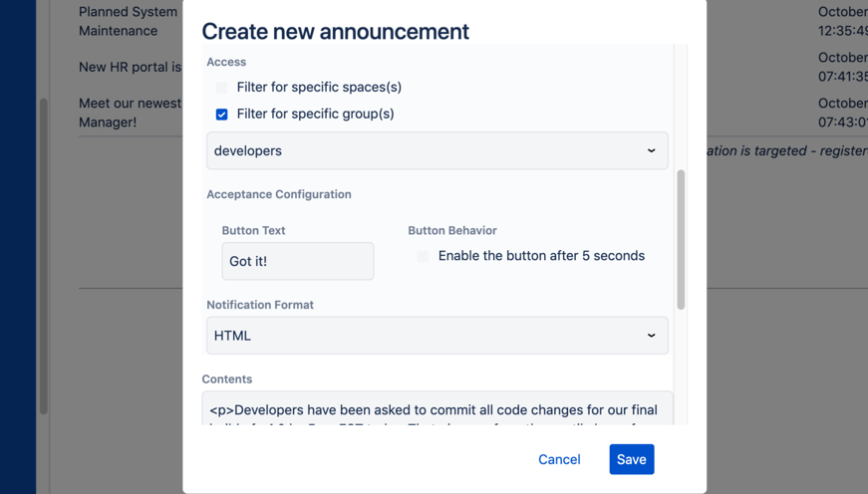Click the Button Text field containing Got it!
Screen dimensions: 868x494
(x=297, y=261)
